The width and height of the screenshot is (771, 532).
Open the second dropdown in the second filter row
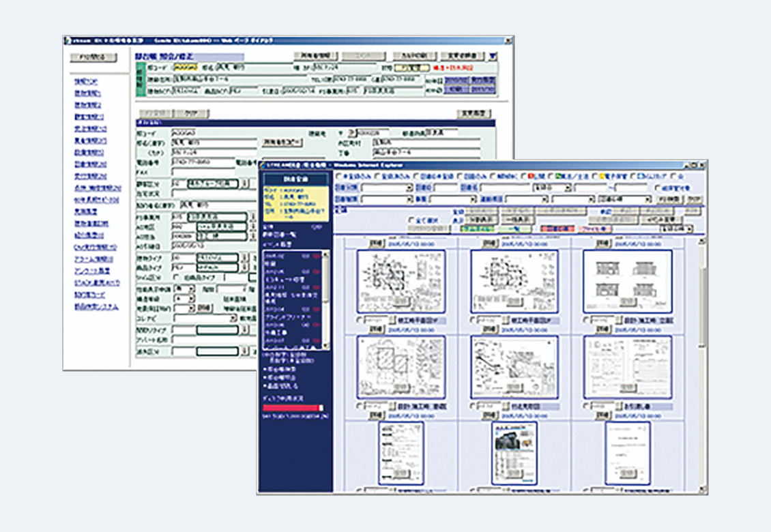click(453, 199)
